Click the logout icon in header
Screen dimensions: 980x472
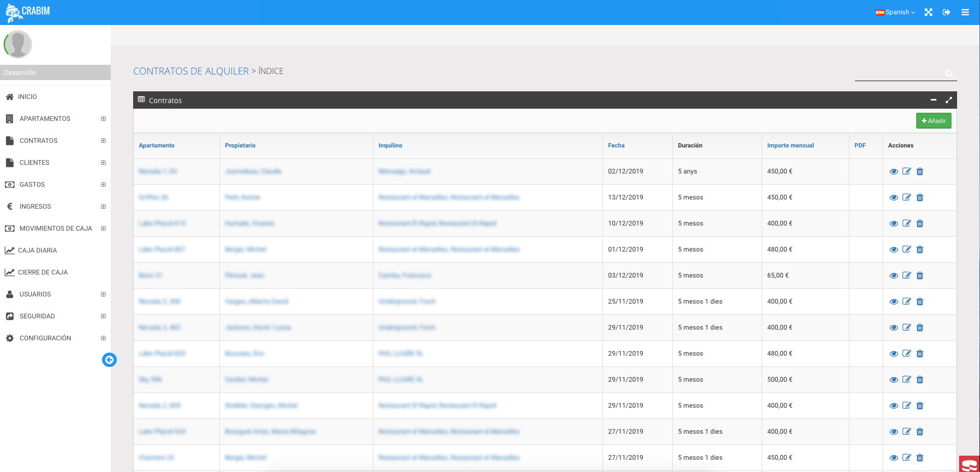(946, 12)
